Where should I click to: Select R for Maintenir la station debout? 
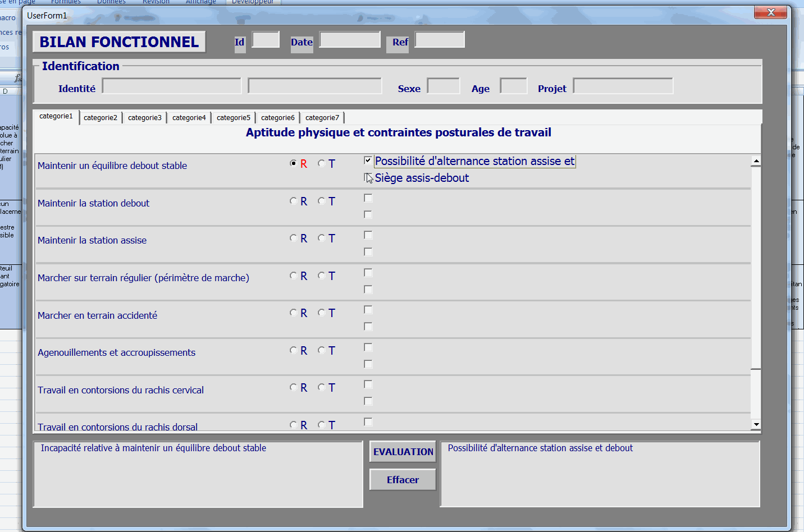(x=294, y=201)
